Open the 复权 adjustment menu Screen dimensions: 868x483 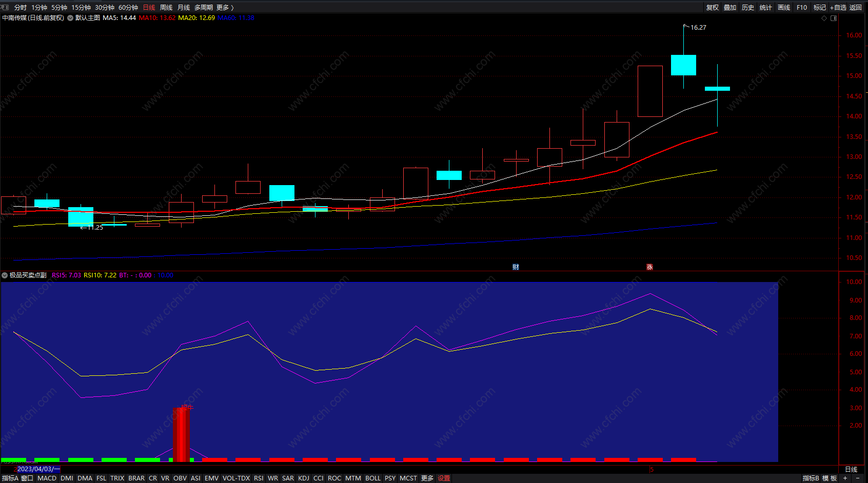coord(713,7)
